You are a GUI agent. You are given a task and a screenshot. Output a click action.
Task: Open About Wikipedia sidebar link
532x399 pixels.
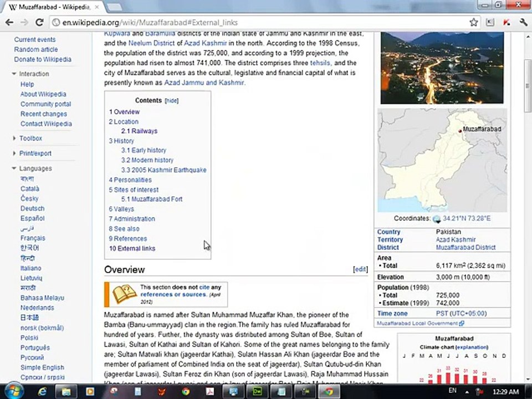(43, 94)
